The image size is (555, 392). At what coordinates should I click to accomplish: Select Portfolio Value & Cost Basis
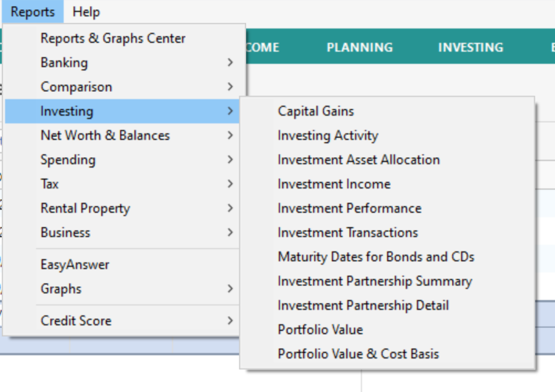(358, 354)
